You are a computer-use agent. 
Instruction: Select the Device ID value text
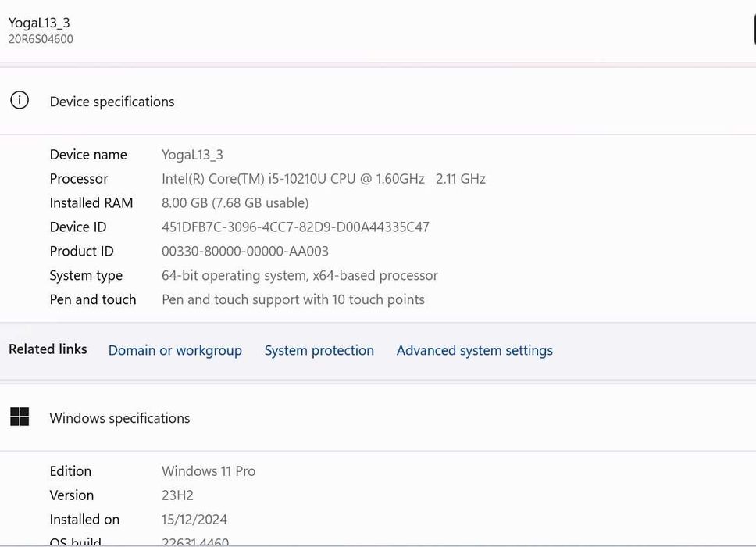pyautogui.click(x=295, y=227)
